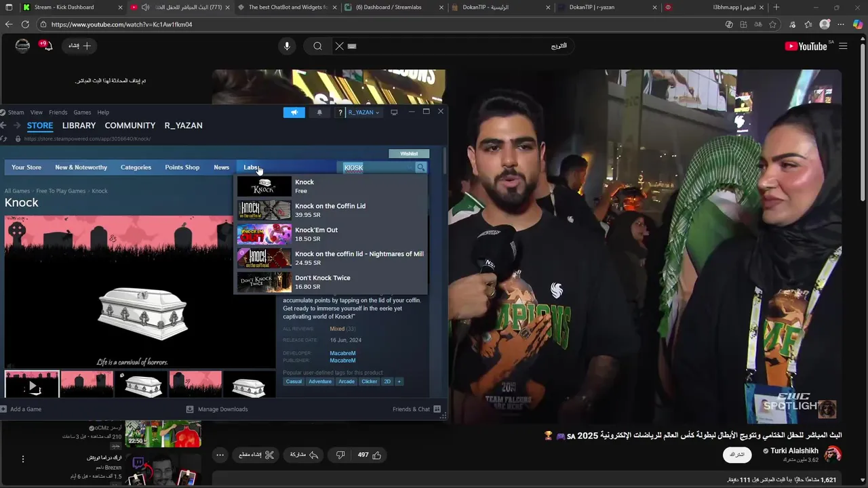
Task: Expand the Your Store dropdown
Action: tap(26, 167)
